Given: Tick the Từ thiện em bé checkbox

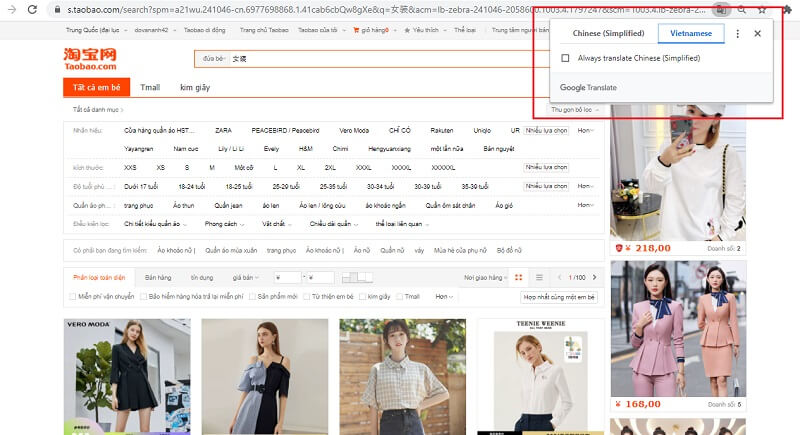Looking at the screenshot, I should (307, 296).
